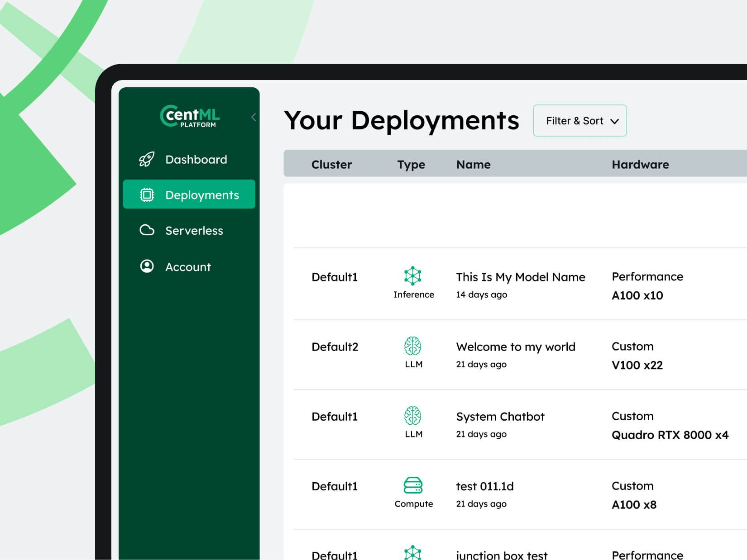The image size is (747, 560).
Task: Click 21 days ago under test 011.1d
Action: [x=481, y=503]
